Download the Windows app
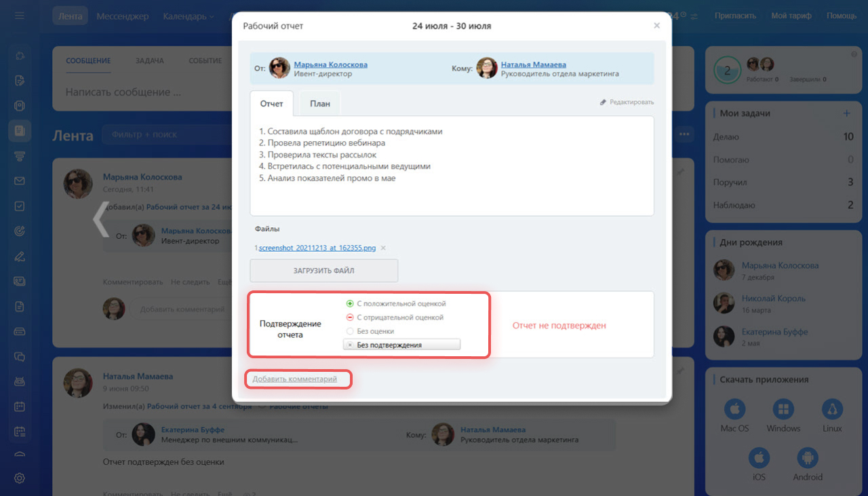Image resolution: width=868 pixels, height=496 pixels. 783,409
